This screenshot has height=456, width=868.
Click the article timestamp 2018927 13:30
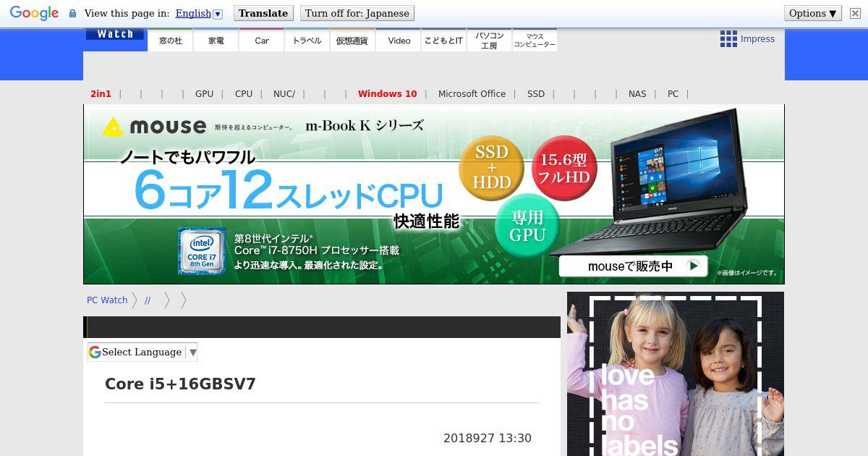click(x=488, y=438)
